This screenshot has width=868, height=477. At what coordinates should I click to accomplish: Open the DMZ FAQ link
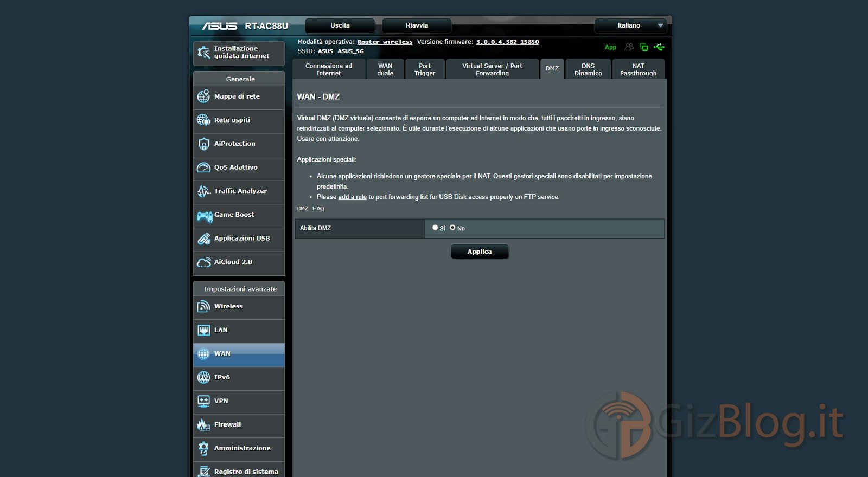point(310,209)
